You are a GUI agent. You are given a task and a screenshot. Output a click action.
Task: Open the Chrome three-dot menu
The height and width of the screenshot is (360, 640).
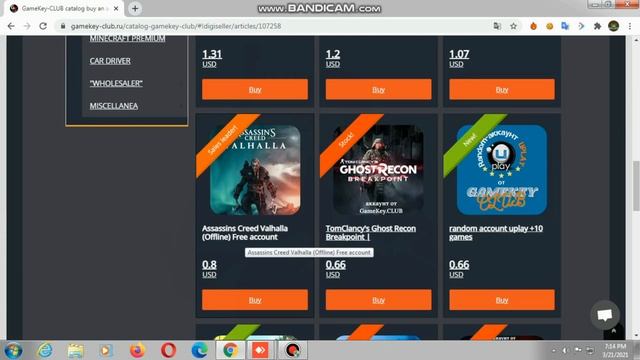(630, 26)
